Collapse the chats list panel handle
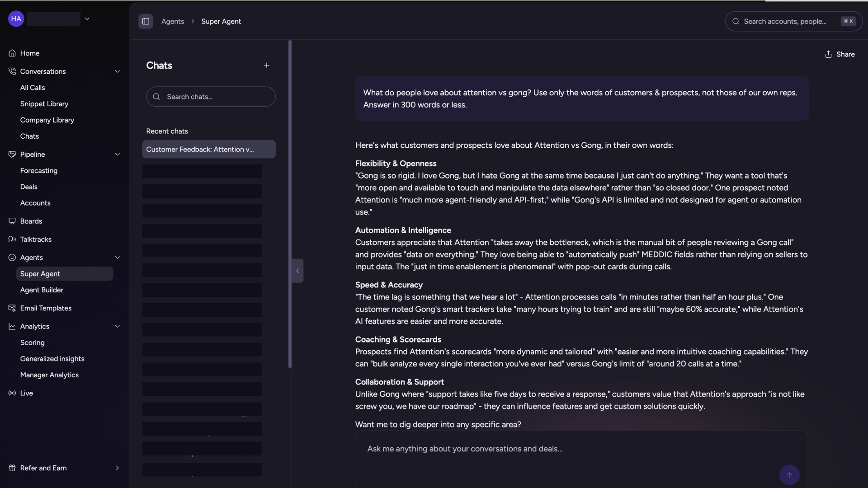 pos(297,271)
